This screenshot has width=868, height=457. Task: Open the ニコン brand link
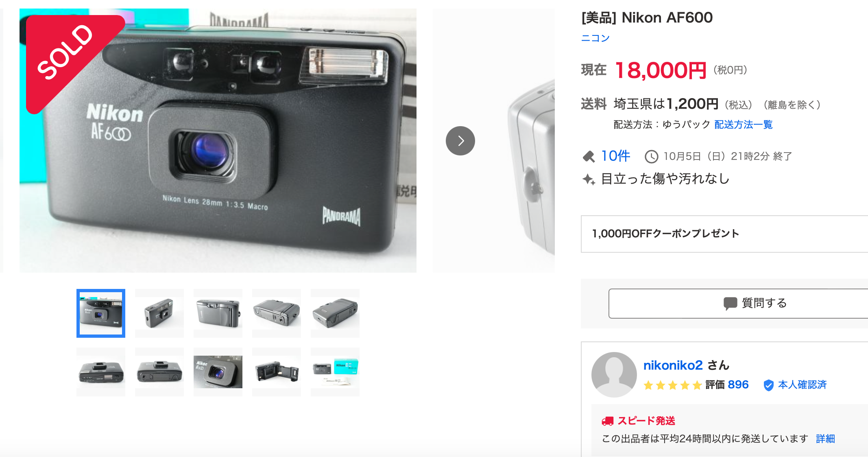(x=595, y=38)
